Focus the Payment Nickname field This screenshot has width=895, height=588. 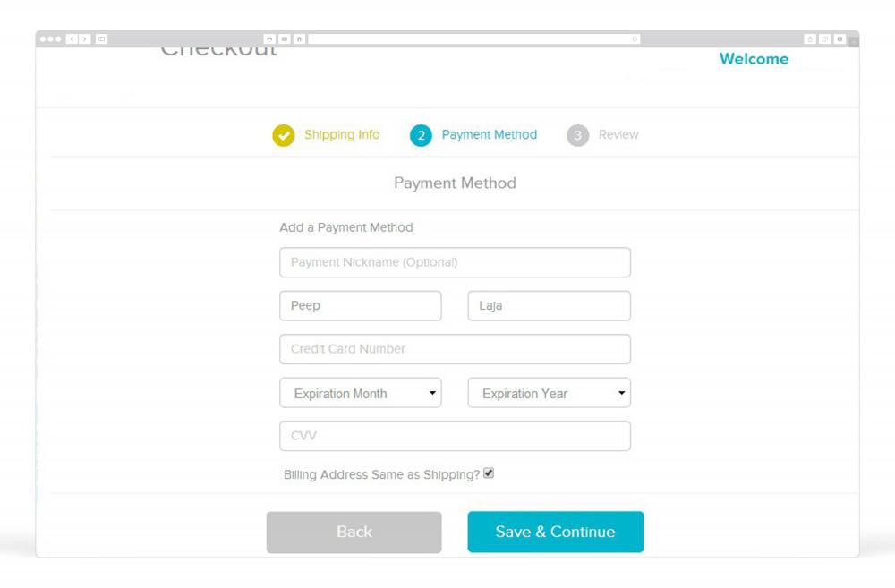pos(455,262)
